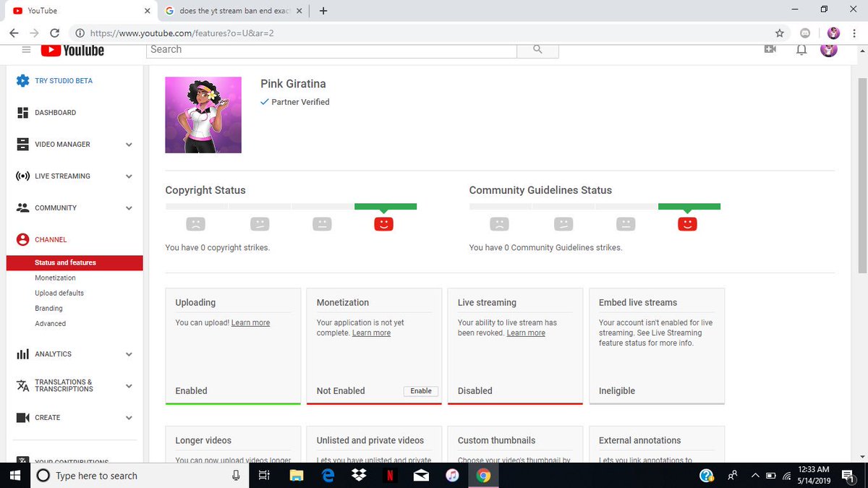
Task: Click the browser back arrow
Action: (x=14, y=33)
